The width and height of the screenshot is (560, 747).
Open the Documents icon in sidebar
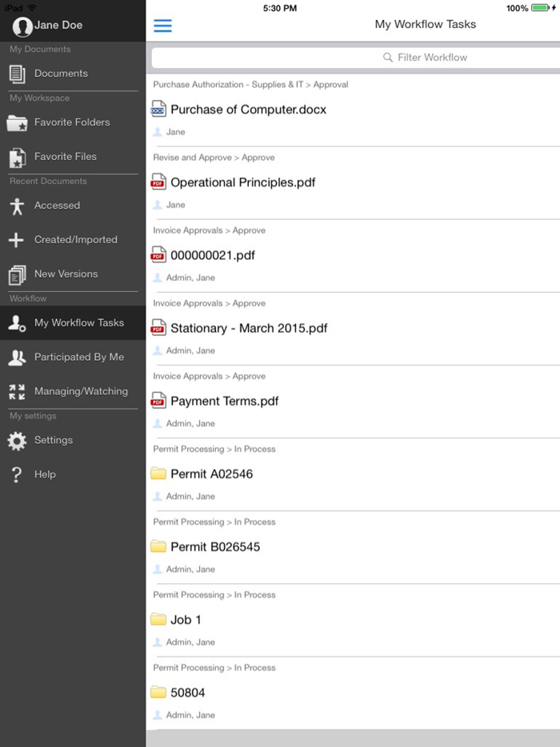(17, 73)
